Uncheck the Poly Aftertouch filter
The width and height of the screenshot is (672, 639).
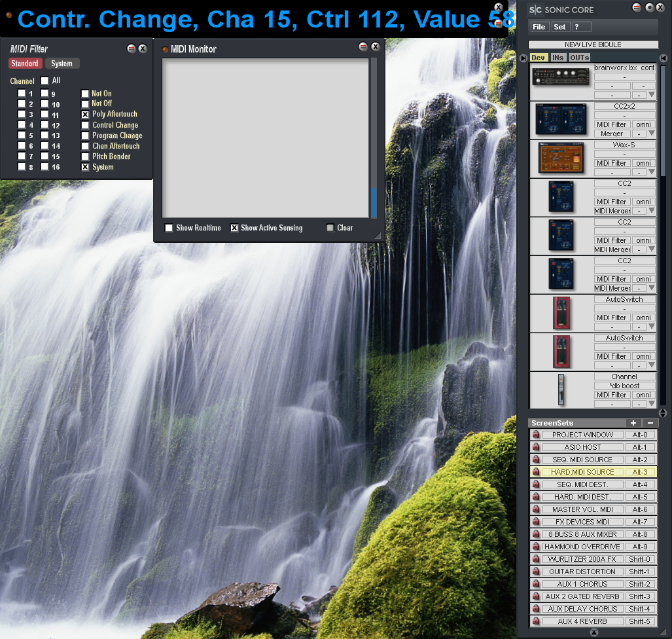pos(85,115)
